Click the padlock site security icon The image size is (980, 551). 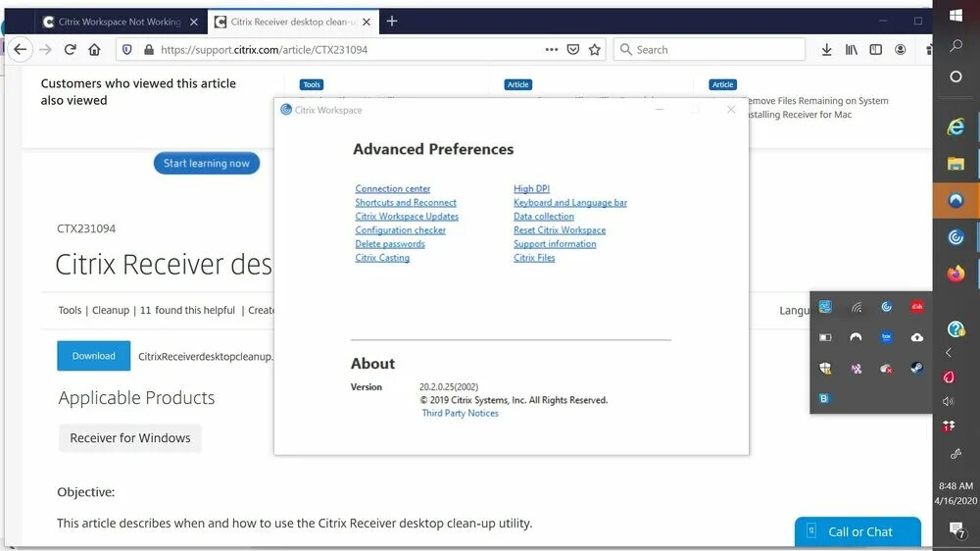[149, 49]
